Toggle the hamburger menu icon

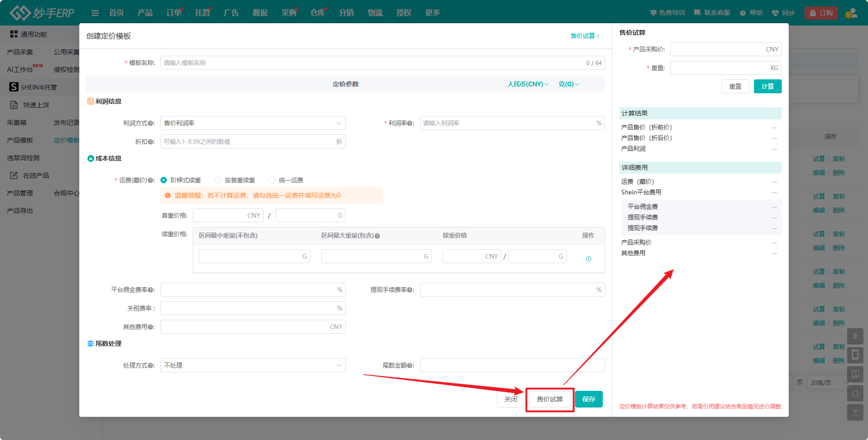coord(95,13)
